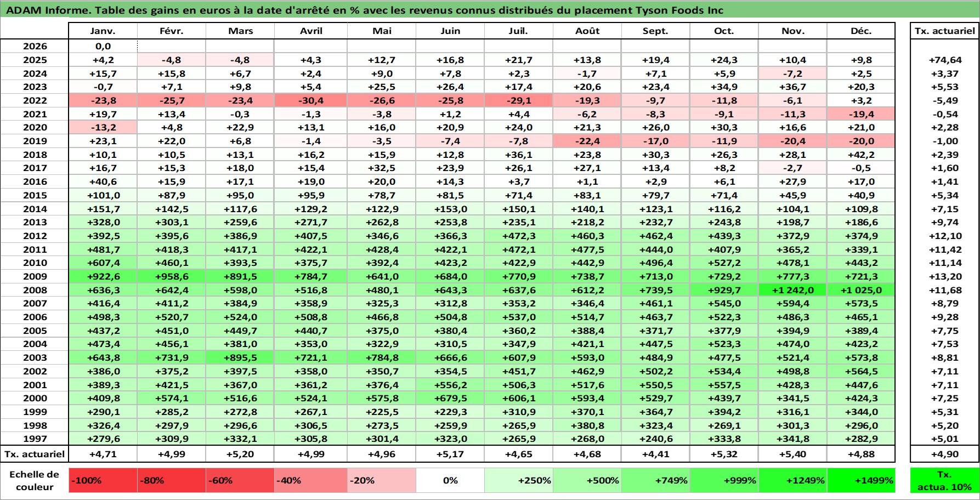Click the 2026 row label
The height and width of the screenshot is (500, 980).
tap(35, 47)
